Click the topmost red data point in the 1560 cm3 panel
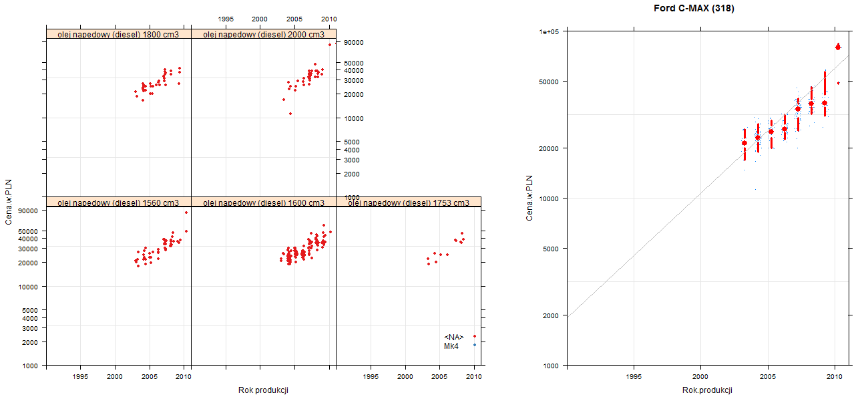 pyautogui.click(x=186, y=213)
